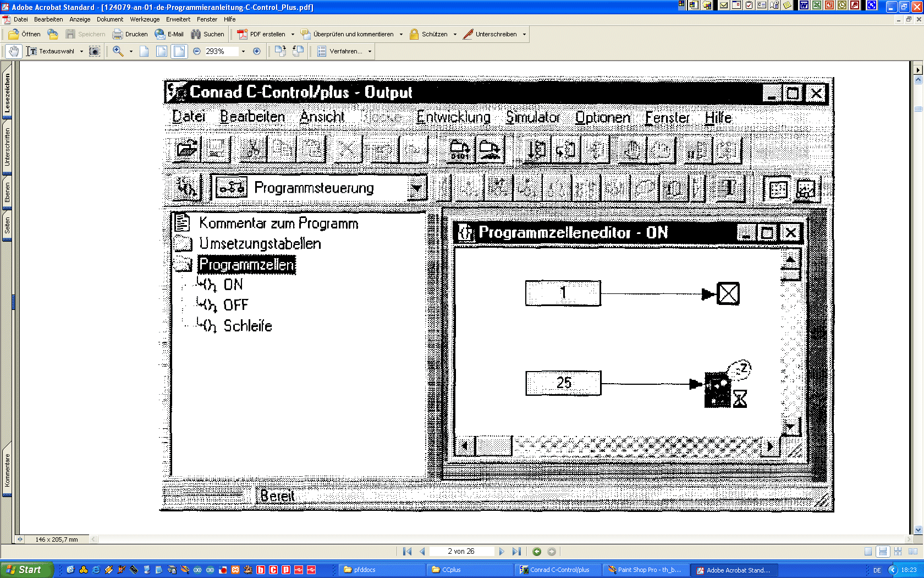
Task: Select the Snapshot camera tool
Action: click(95, 51)
